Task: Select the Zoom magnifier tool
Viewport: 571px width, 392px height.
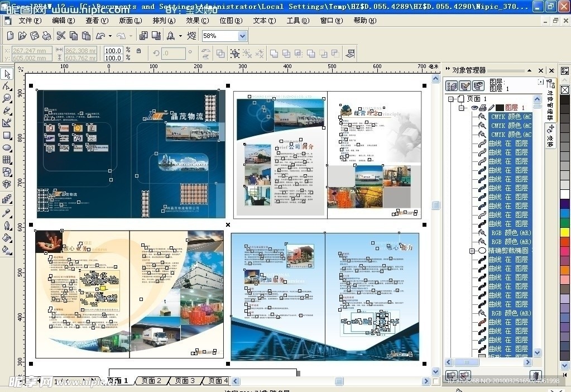Action: pos(7,99)
